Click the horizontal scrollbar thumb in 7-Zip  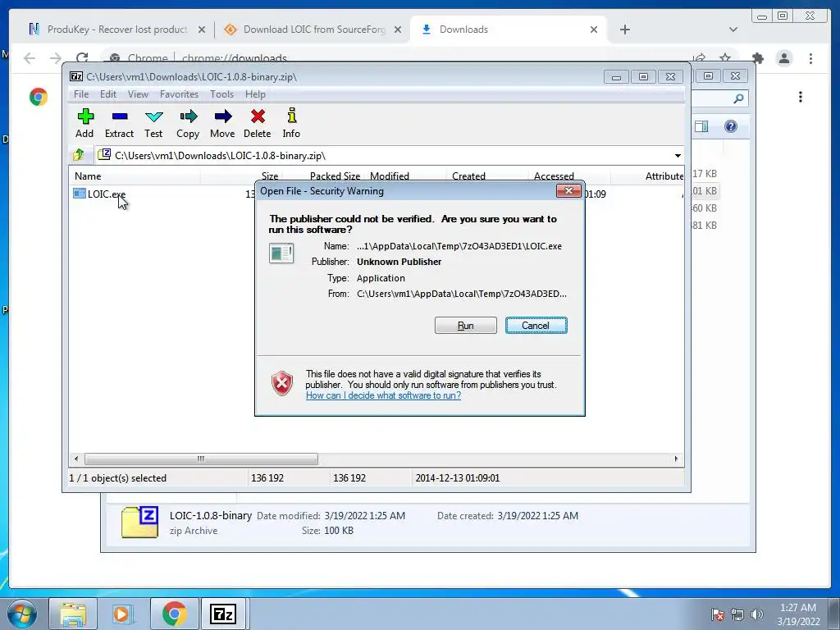point(201,459)
